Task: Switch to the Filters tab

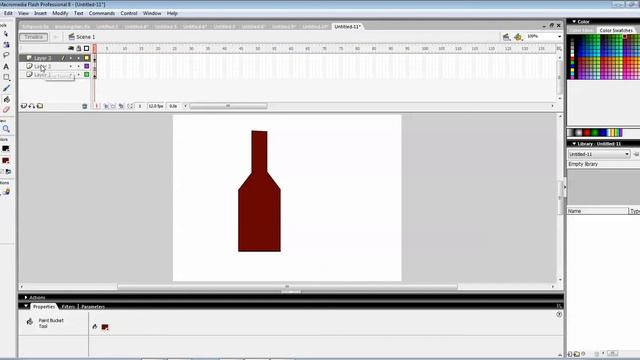Action: coord(68,307)
